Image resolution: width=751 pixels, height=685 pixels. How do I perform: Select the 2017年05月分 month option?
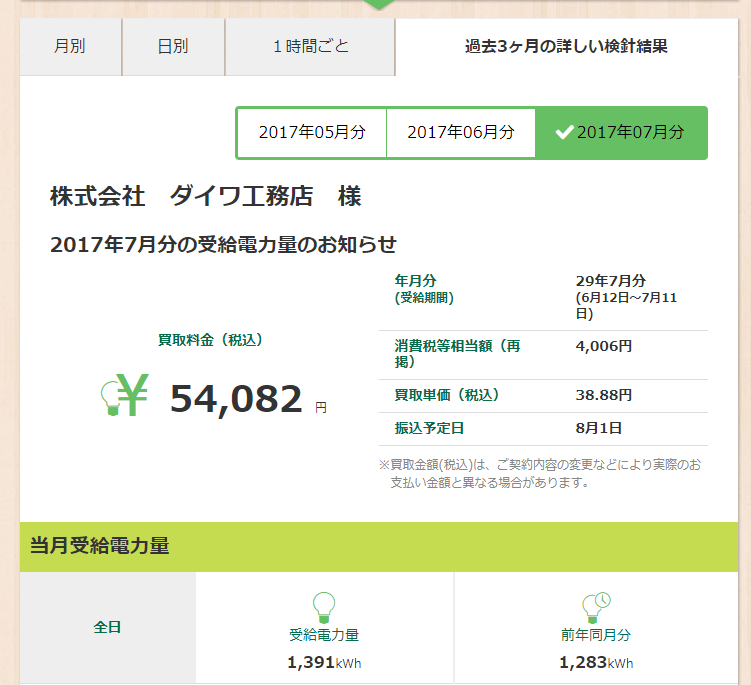(311, 132)
